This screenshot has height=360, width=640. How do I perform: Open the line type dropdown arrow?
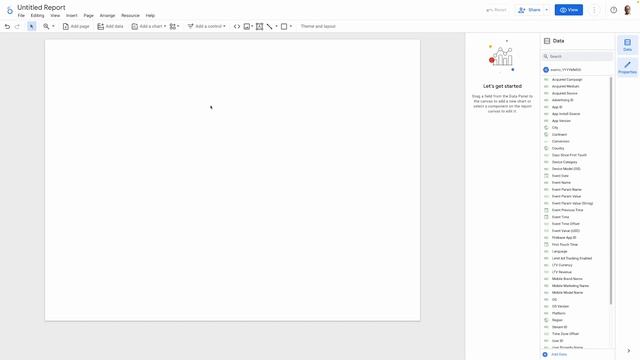276,27
